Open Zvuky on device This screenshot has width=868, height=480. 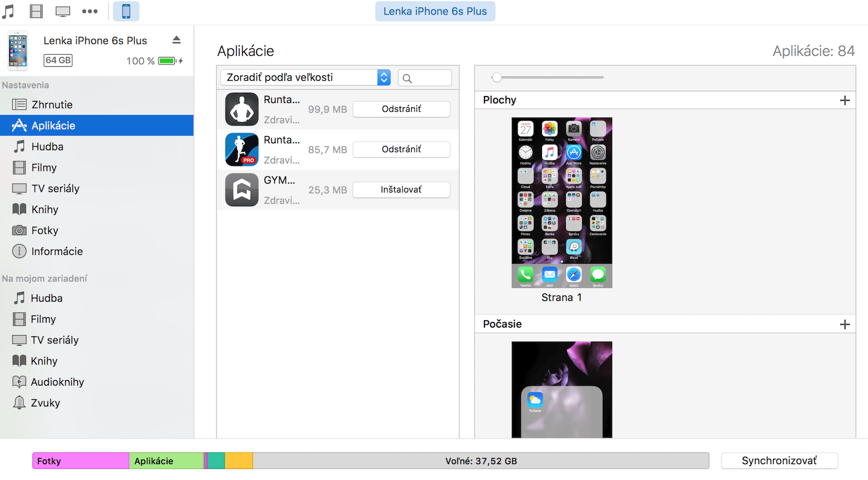(97, 403)
